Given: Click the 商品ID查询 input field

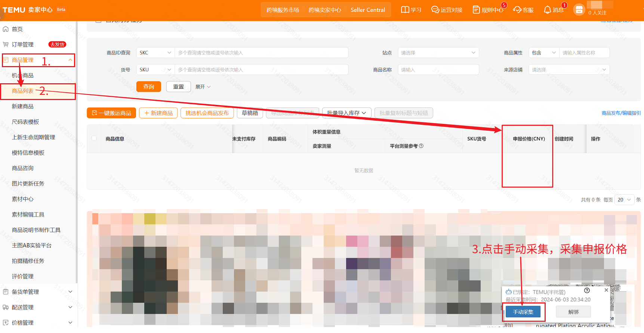Looking at the screenshot, I should tap(262, 53).
